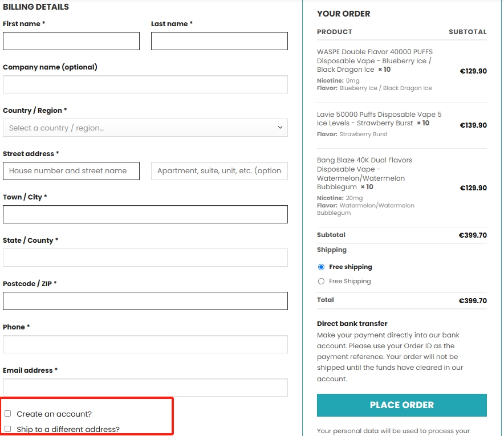
Task: Focus the State / County field
Action: point(145,258)
